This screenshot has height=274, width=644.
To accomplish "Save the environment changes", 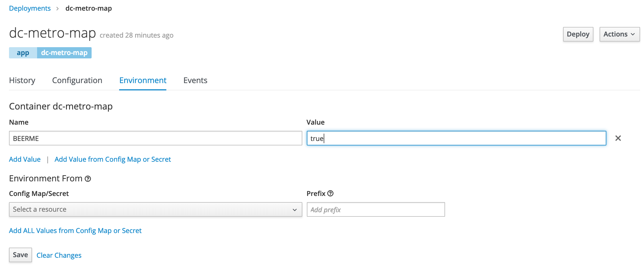I will (21, 255).
